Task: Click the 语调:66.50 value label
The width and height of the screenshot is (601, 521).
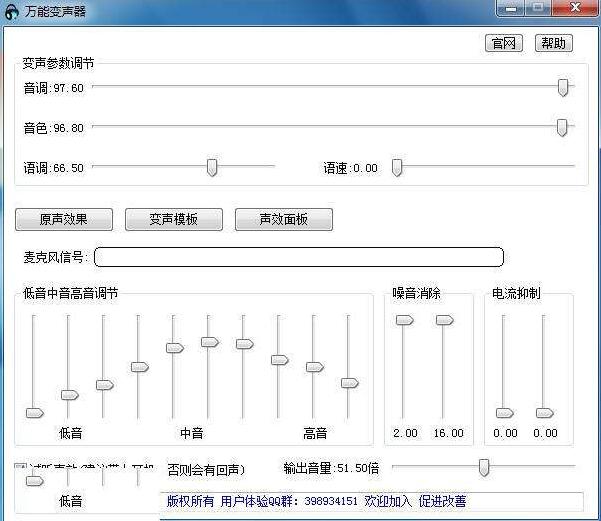Action: (54, 168)
